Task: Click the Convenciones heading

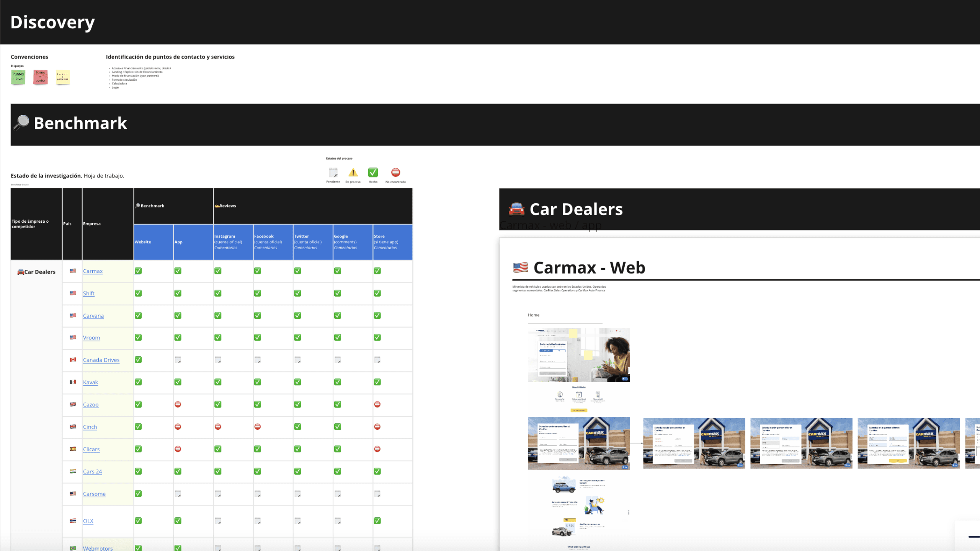Action: click(x=29, y=57)
